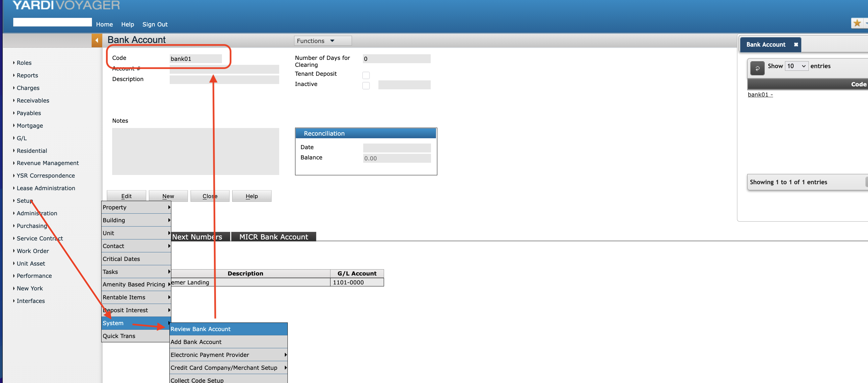Open Help in top navigation
Screen dimensions: 868x383
pos(128,24)
